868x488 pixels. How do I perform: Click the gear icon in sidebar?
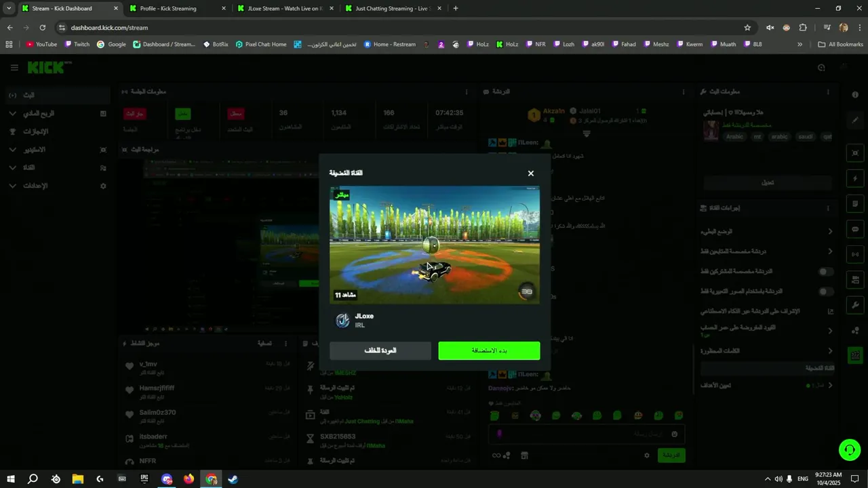coord(103,186)
